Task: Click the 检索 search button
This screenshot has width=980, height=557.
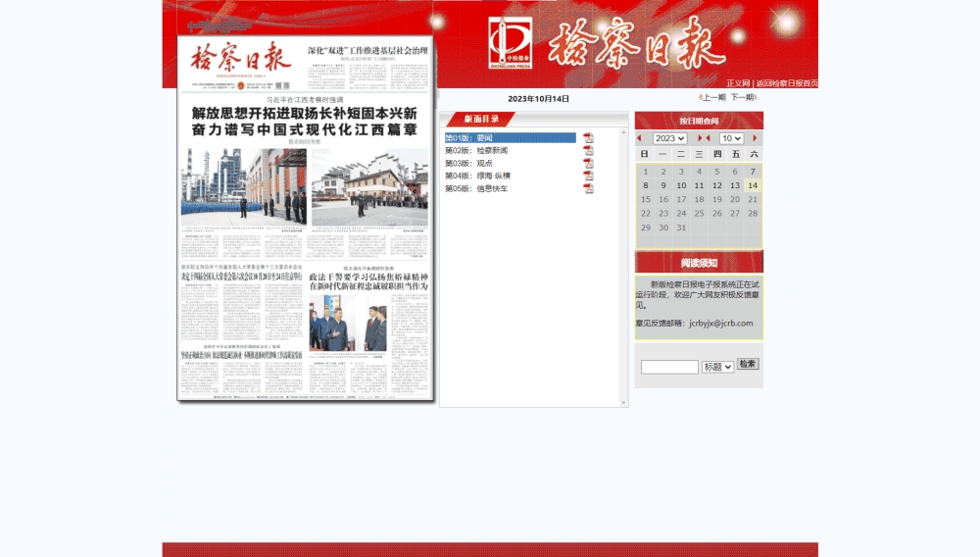Action: click(x=748, y=364)
